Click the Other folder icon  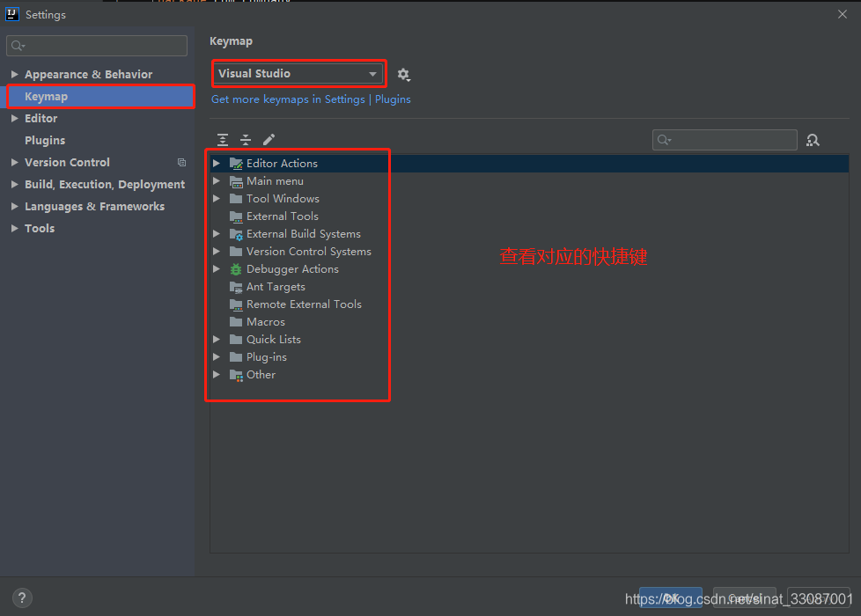pyautogui.click(x=236, y=375)
